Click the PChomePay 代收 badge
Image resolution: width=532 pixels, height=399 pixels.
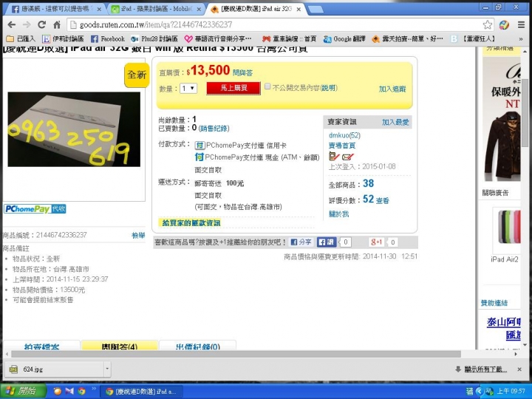(x=35, y=209)
